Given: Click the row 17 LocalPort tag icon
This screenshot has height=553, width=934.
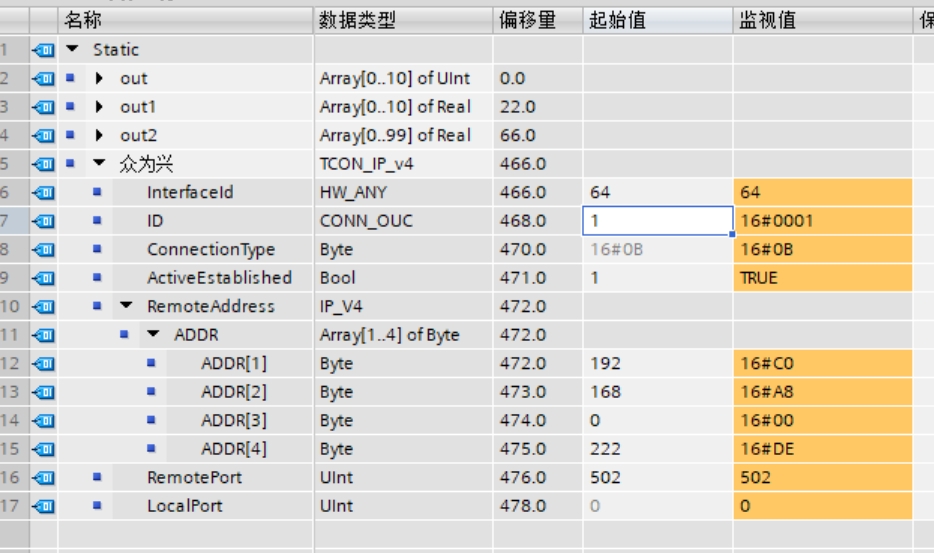Looking at the screenshot, I should tap(43, 506).
